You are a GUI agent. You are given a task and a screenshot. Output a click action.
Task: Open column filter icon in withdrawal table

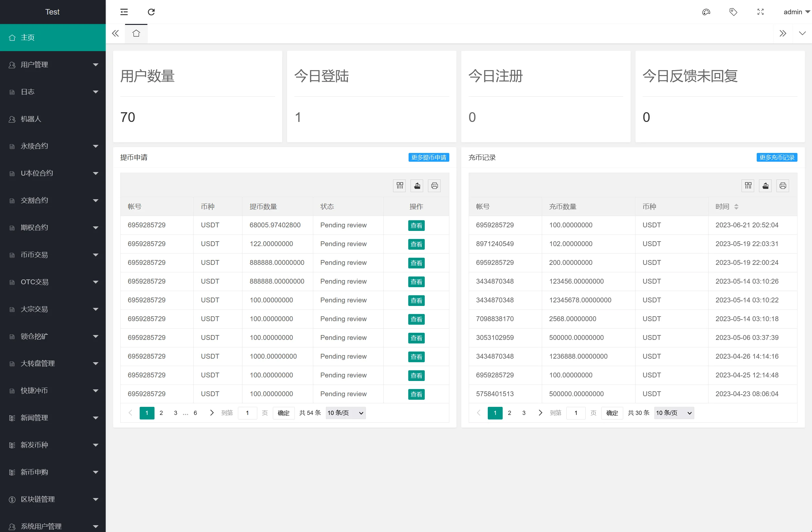pos(400,186)
